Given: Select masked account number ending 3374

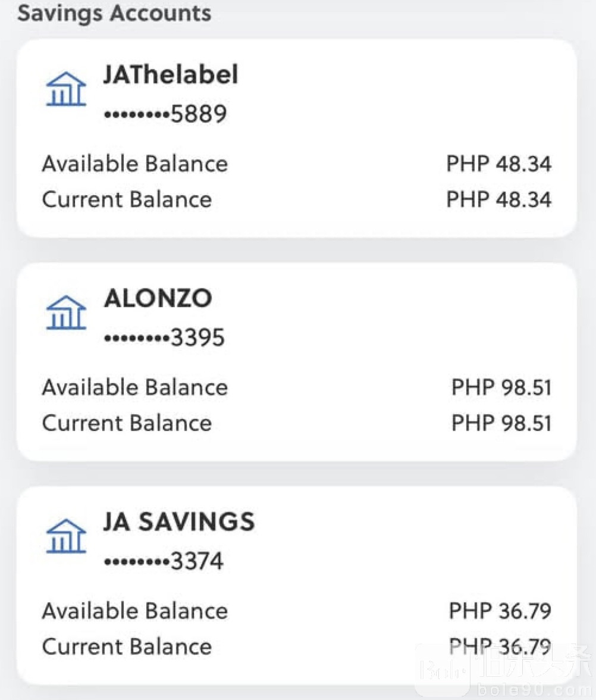Looking at the screenshot, I should [164, 561].
